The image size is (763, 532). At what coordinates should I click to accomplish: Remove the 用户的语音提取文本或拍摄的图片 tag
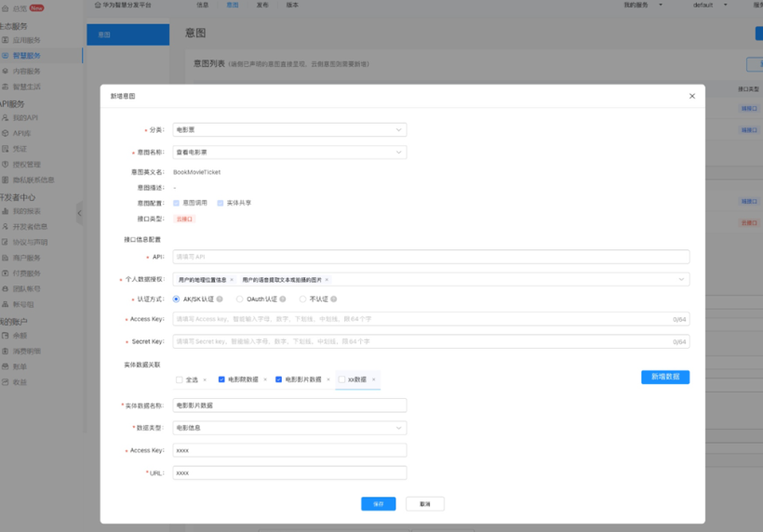click(x=327, y=280)
